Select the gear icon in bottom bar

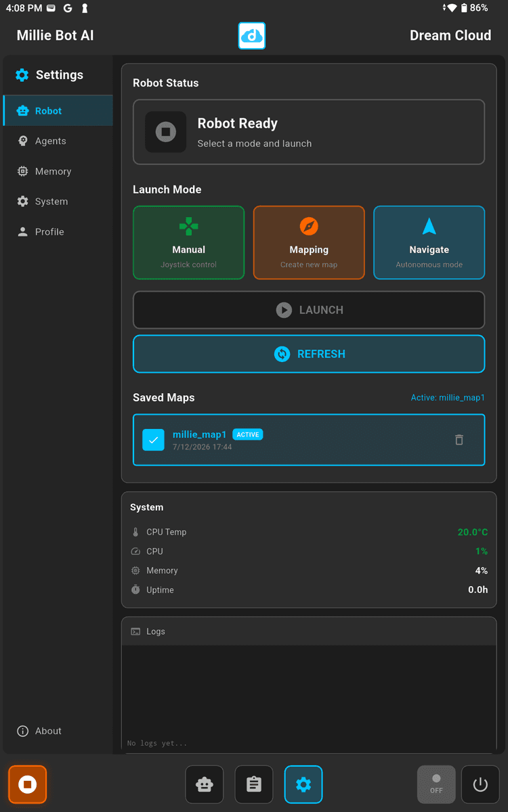(x=303, y=784)
